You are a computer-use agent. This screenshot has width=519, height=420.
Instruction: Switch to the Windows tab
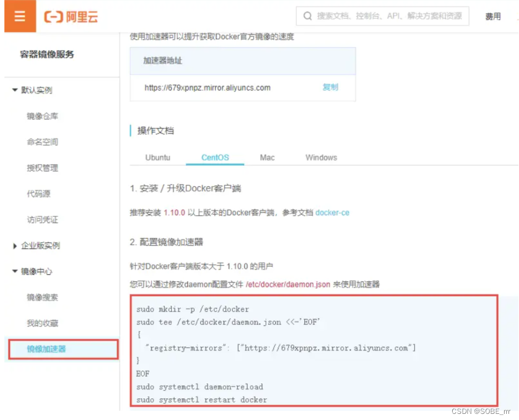[321, 157]
